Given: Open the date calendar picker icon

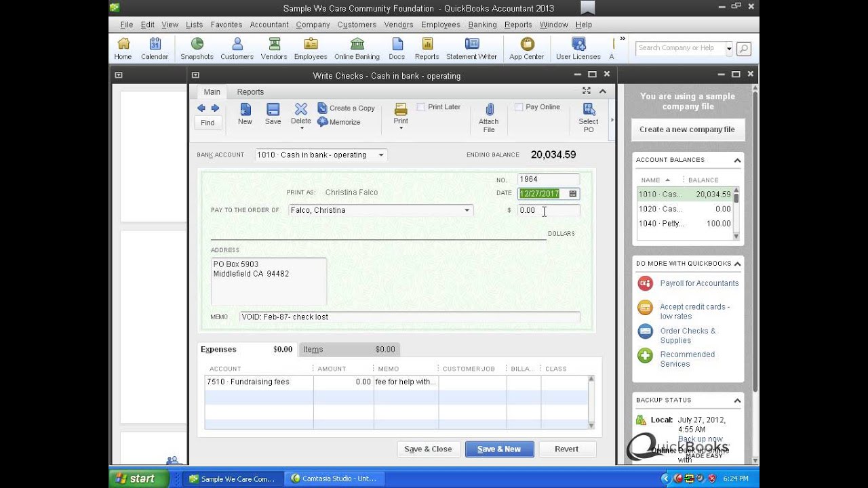Looking at the screenshot, I should 573,194.
